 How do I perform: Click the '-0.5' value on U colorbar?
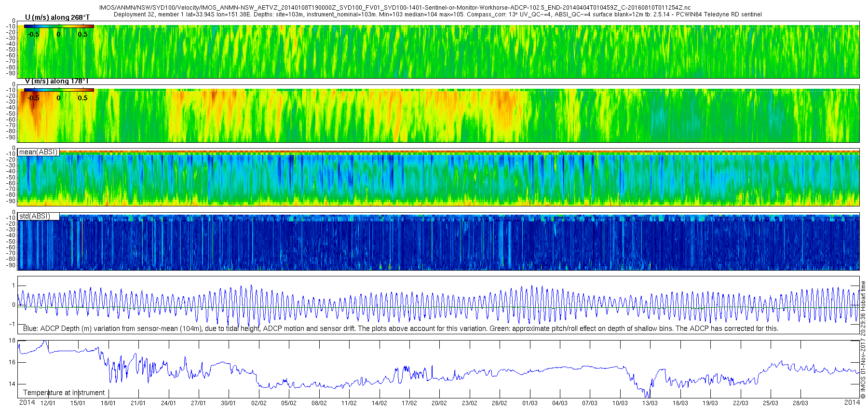pos(33,34)
